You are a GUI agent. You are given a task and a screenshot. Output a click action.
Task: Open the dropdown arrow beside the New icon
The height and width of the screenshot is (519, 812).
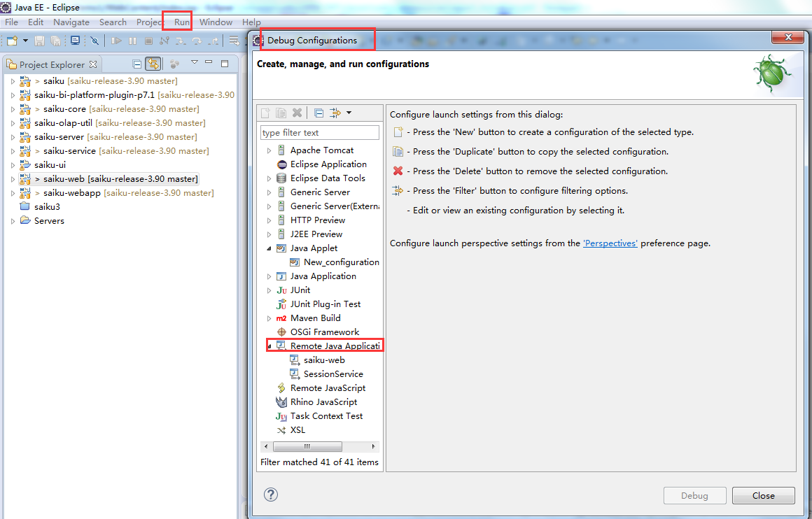[25, 41]
